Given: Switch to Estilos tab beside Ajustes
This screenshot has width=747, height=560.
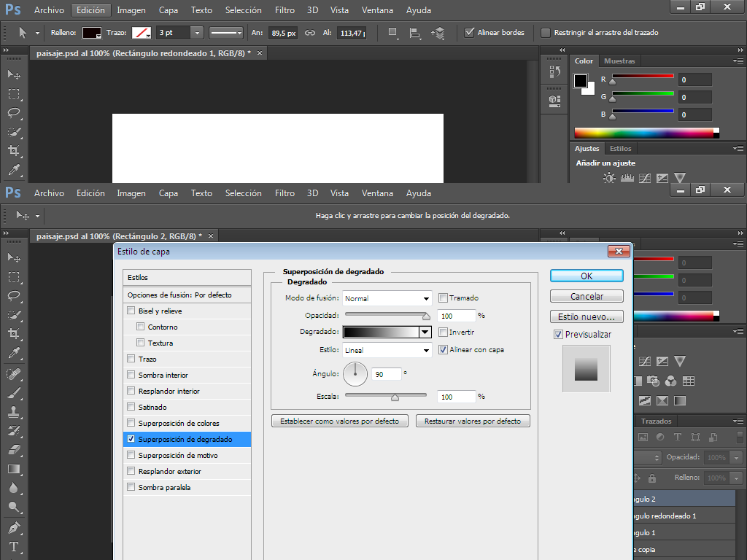Looking at the screenshot, I should point(620,149).
